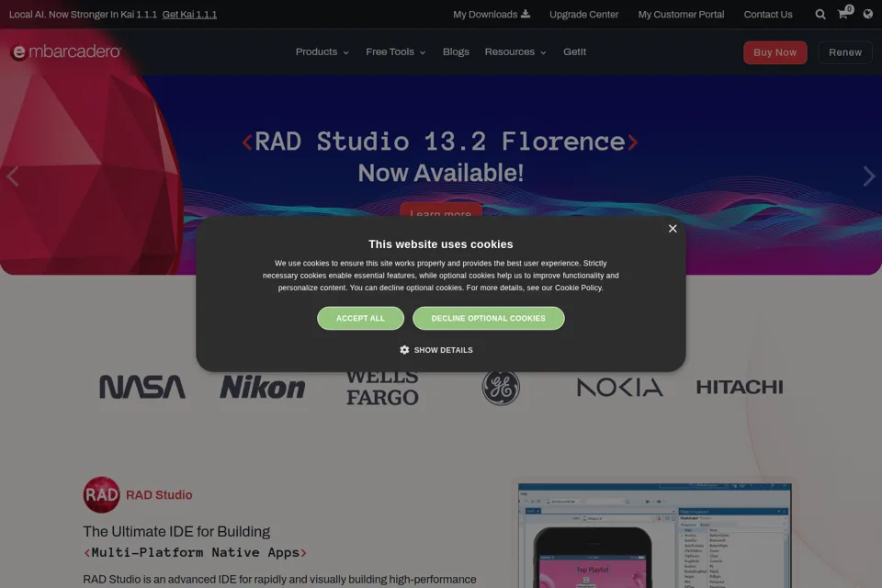Click the Renew button
The image size is (882, 588).
[x=845, y=52]
